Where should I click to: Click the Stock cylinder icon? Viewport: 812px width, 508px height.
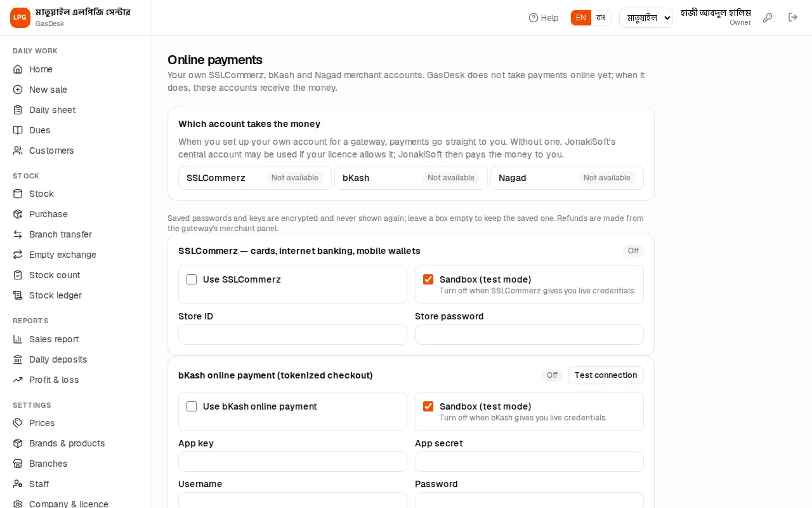point(18,194)
